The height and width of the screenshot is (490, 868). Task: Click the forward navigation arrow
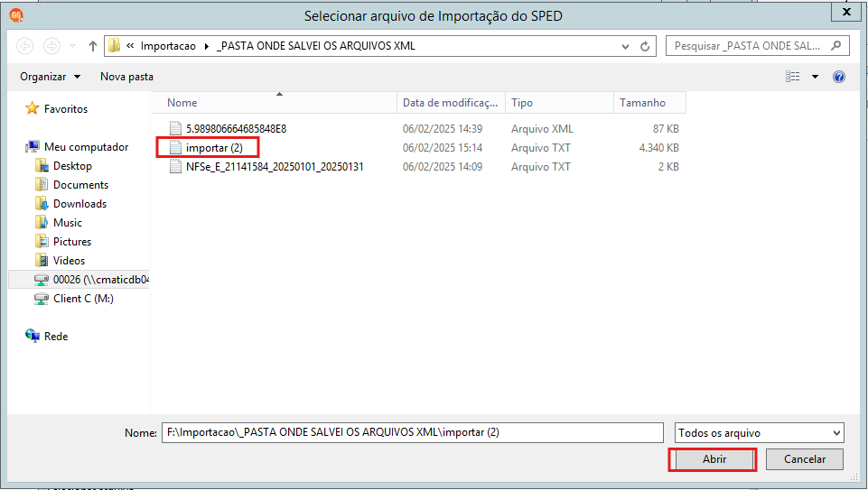(x=51, y=46)
